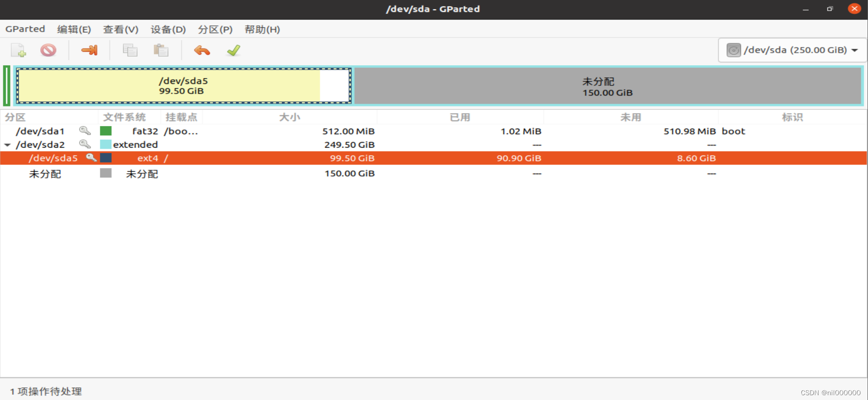Select the /dev/sda5 partition row
This screenshot has height=400, width=868.
[434, 158]
